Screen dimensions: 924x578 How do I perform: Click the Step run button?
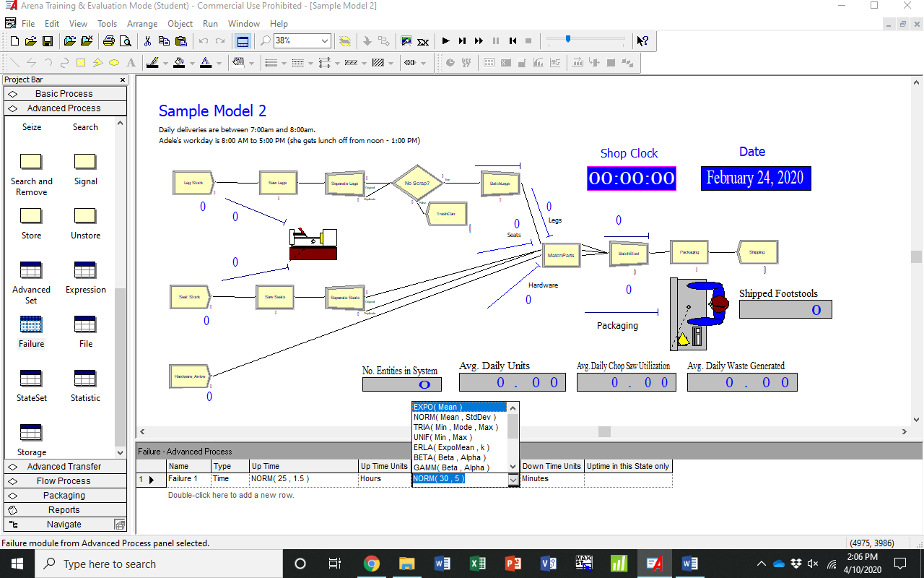point(462,41)
